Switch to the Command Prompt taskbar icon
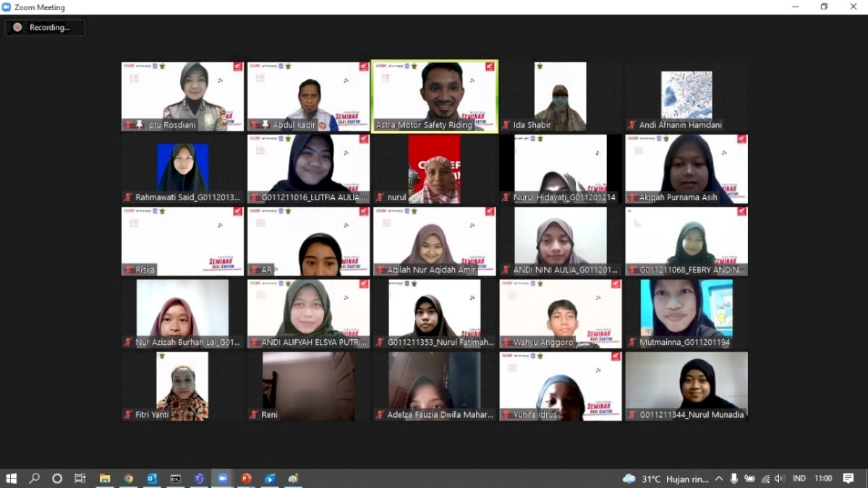 coord(175,479)
